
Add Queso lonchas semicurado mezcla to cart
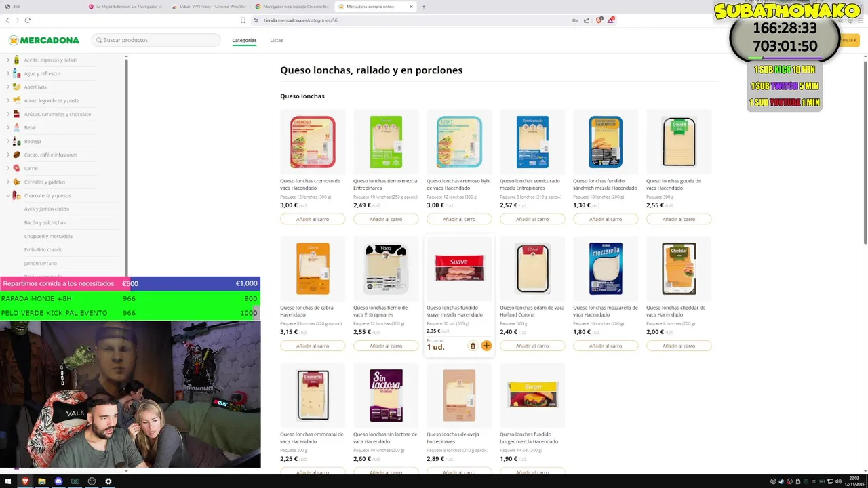tap(532, 219)
